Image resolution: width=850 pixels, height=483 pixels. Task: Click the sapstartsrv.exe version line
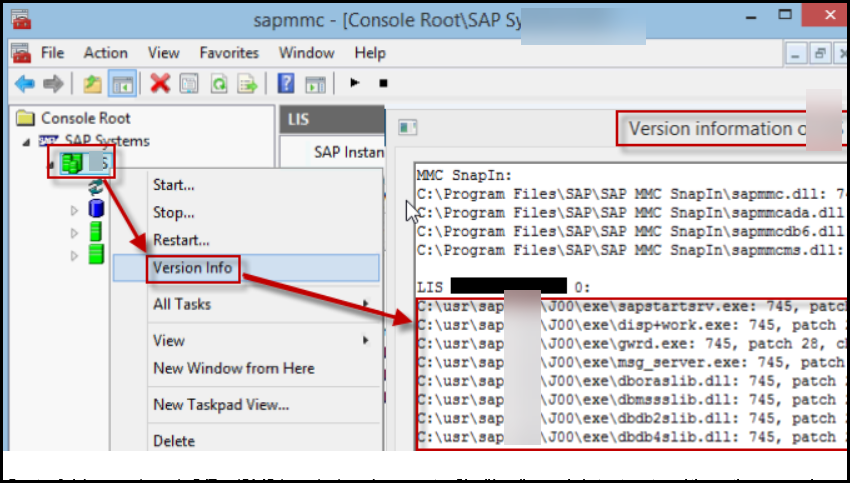coord(632,307)
